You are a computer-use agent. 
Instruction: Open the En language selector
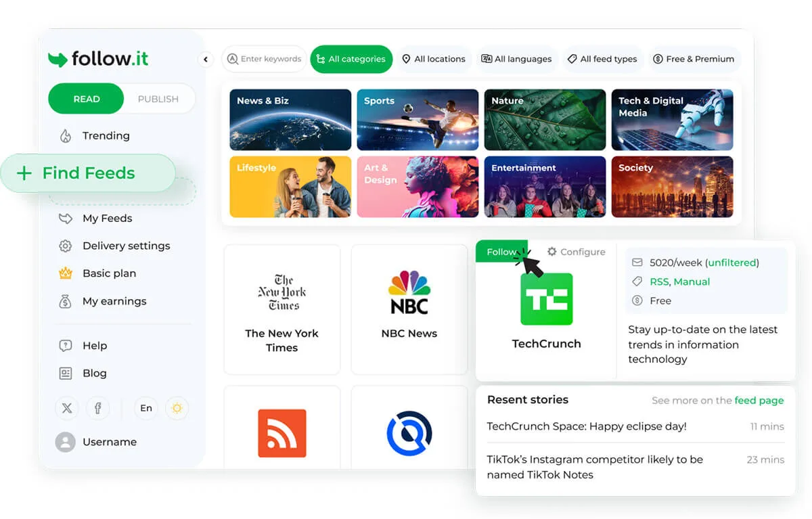pyautogui.click(x=146, y=408)
